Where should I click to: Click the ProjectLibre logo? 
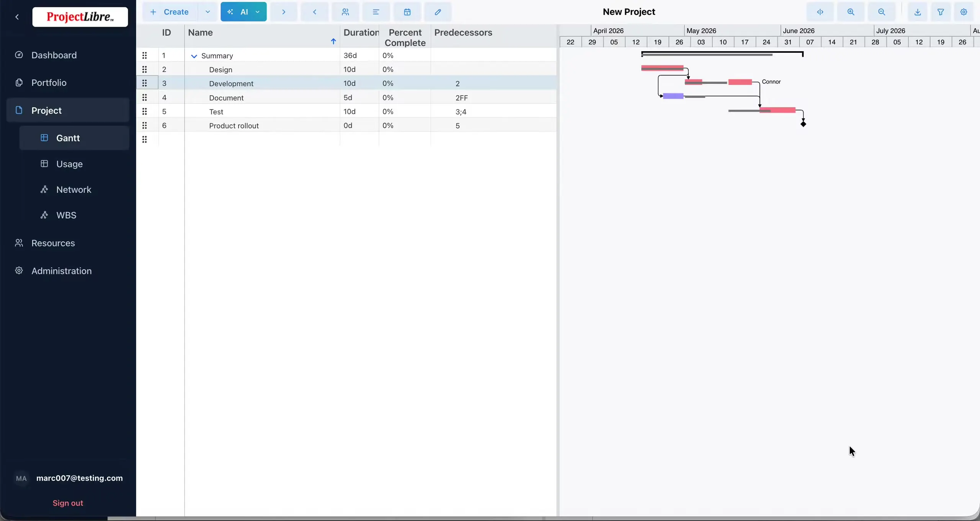coord(80,17)
